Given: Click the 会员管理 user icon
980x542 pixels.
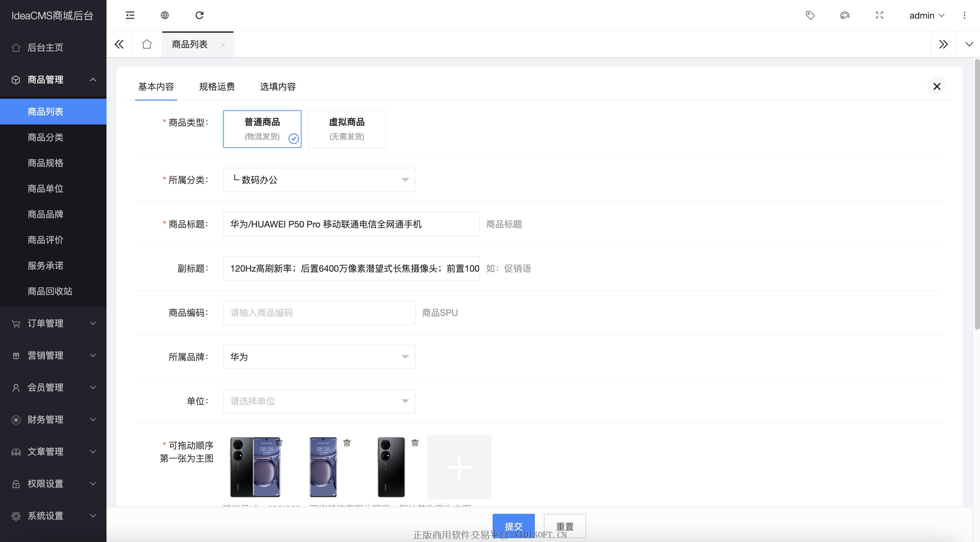Looking at the screenshot, I should point(16,387).
